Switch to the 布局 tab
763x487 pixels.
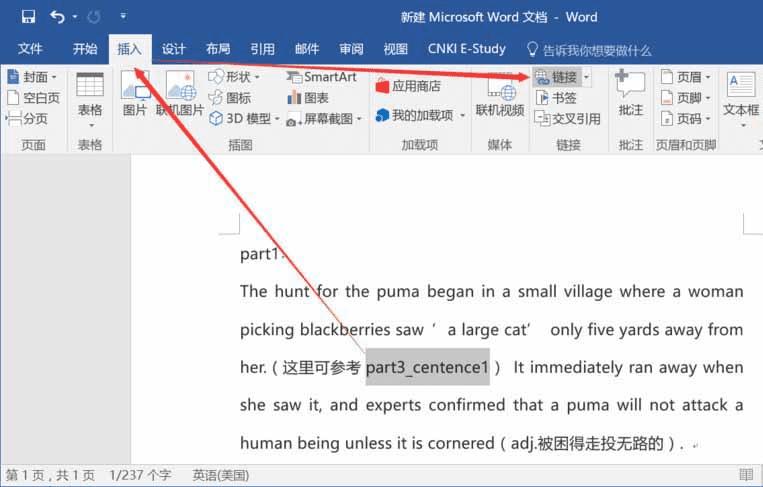point(218,49)
